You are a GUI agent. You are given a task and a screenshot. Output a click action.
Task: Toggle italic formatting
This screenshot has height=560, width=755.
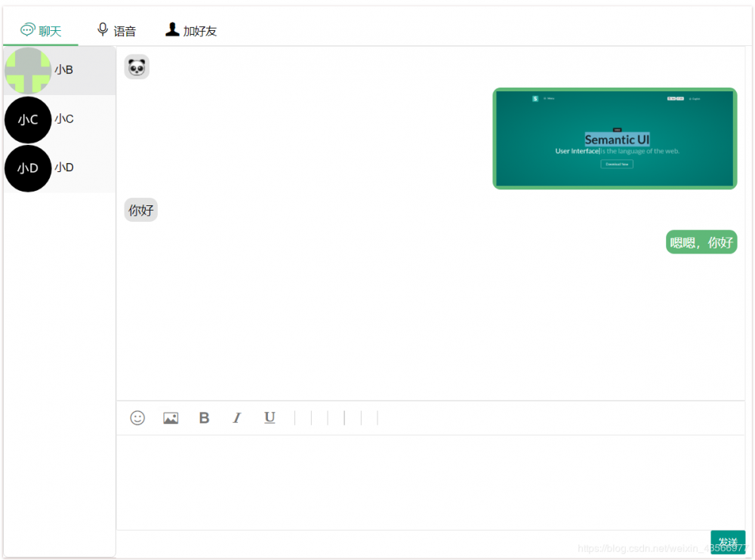coord(236,417)
